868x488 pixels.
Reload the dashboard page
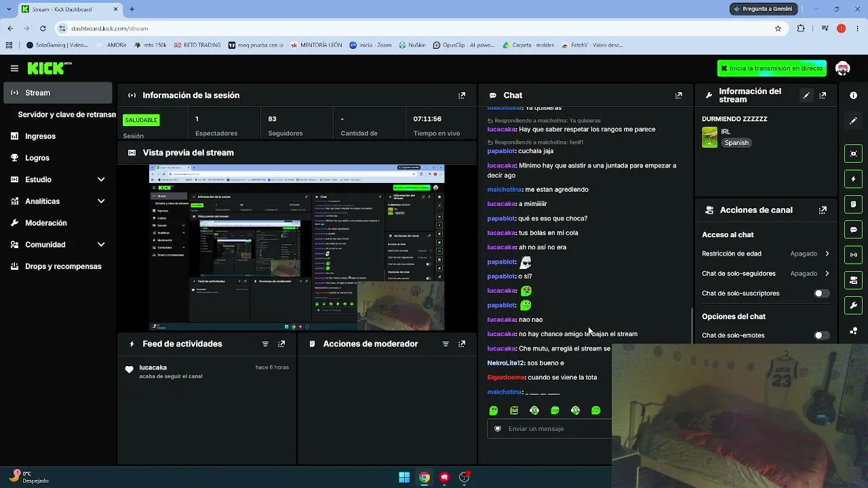click(x=43, y=28)
